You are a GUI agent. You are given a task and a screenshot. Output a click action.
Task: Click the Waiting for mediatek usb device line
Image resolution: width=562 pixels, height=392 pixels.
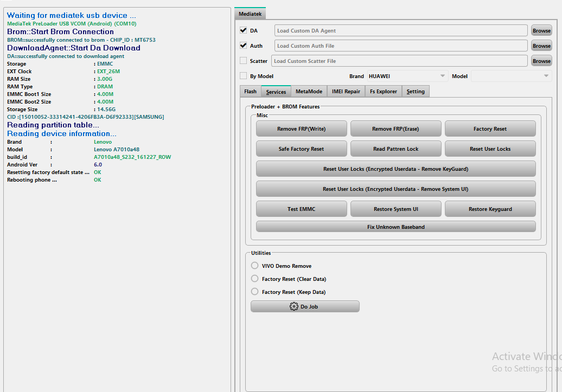tap(71, 15)
